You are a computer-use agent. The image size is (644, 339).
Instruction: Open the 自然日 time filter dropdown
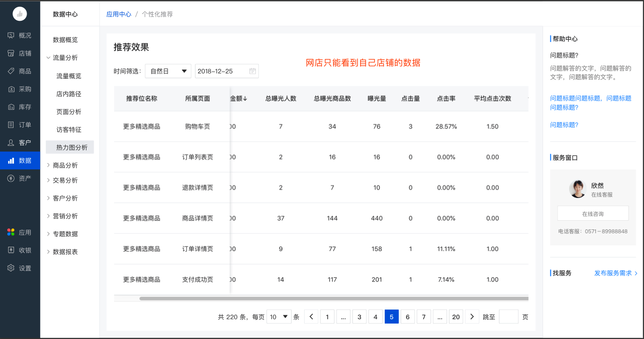click(x=168, y=71)
